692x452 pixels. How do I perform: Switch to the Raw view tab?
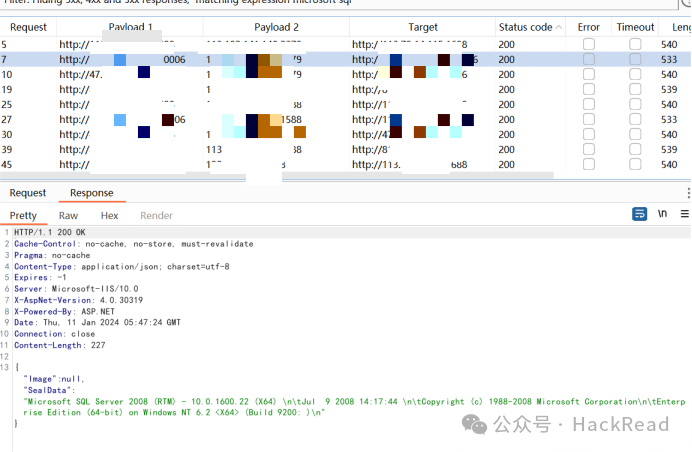tap(68, 215)
